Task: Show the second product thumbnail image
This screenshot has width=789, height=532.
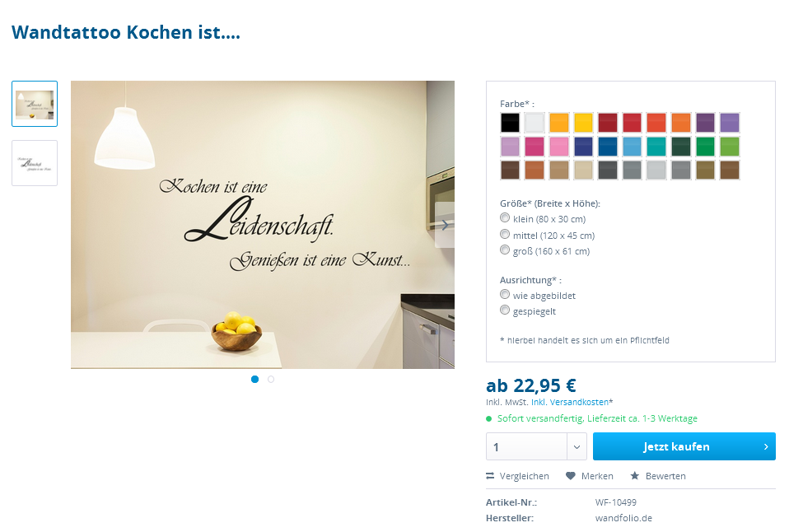Action: coord(35,163)
